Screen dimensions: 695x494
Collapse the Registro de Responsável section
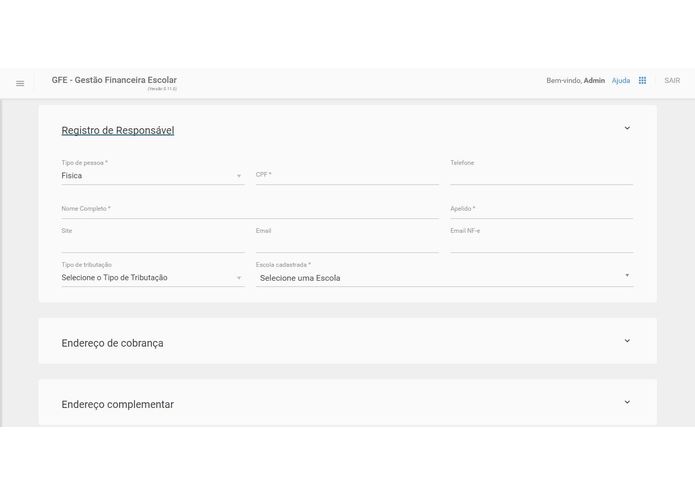point(627,128)
